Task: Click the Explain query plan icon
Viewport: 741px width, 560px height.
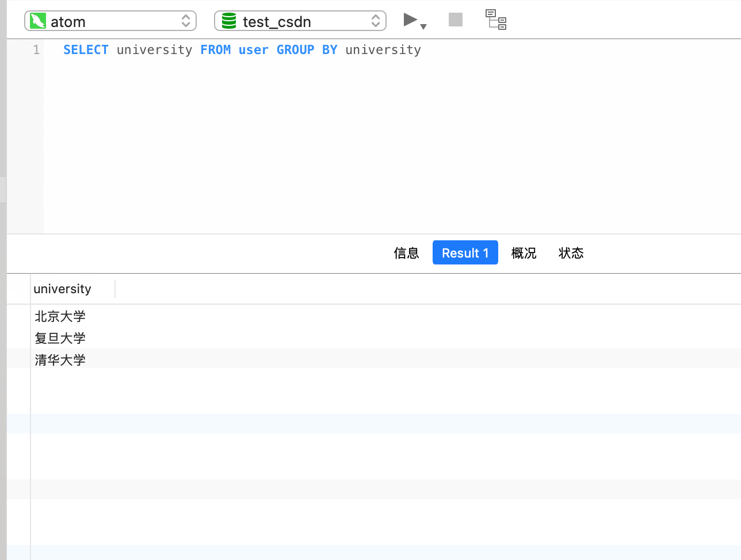Action: click(x=496, y=20)
